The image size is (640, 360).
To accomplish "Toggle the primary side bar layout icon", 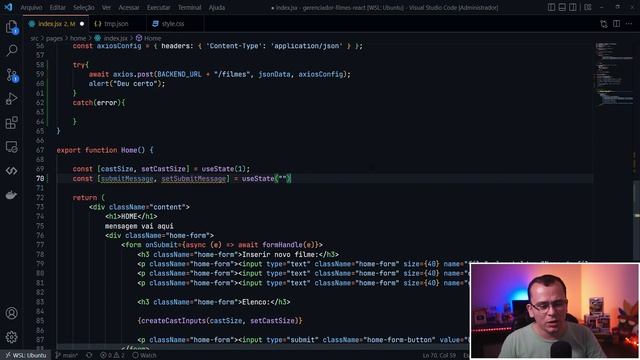I will 551,7.
